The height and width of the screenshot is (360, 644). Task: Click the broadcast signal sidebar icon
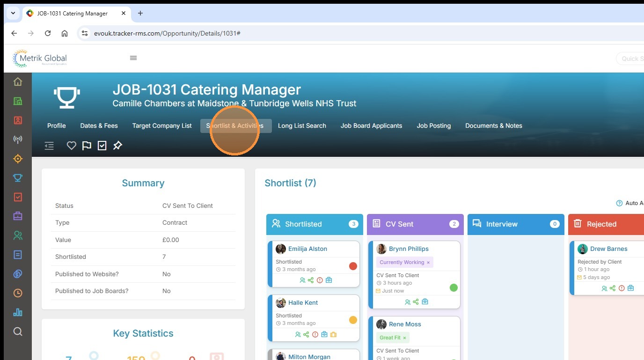(18, 140)
